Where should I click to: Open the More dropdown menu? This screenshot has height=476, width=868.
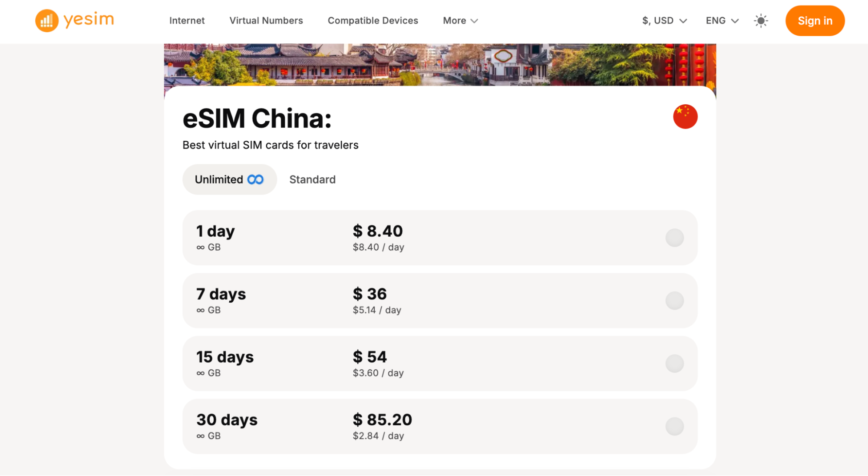[x=460, y=20]
